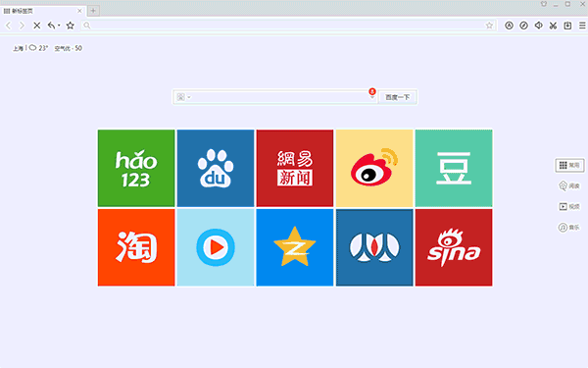Expand the undo closed-tab dropdown arrow
The height and width of the screenshot is (368, 588).
[59, 26]
